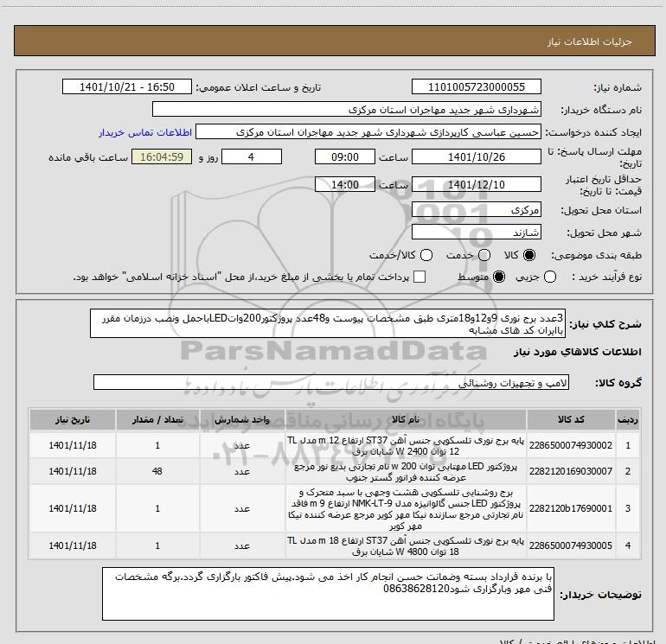Click the کد کالا column header
The image size is (666, 644).
point(571,419)
